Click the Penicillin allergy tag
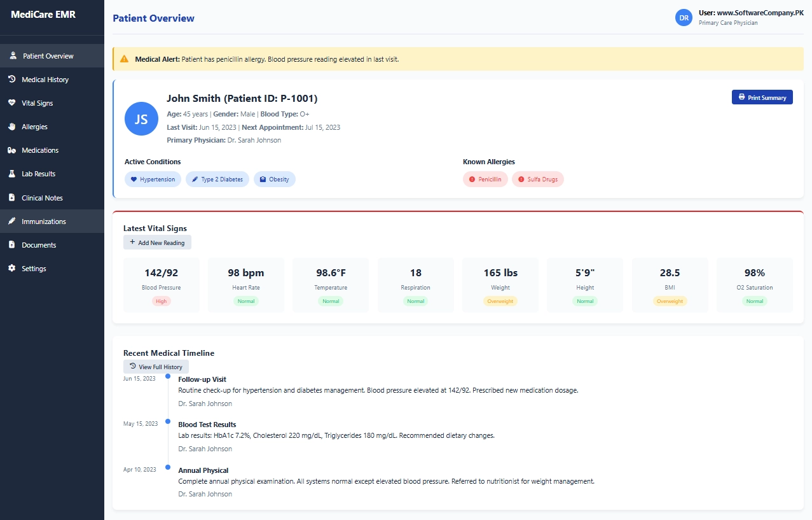812x520 pixels. 485,179
